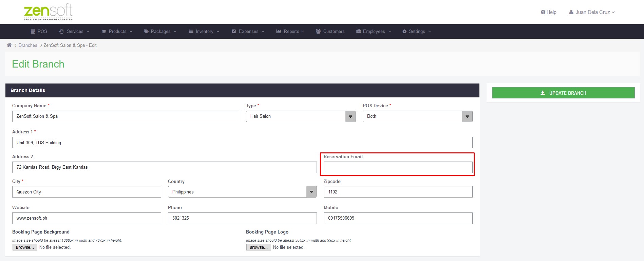
Task: Click the Reports bar chart icon
Action: tap(279, 32)
